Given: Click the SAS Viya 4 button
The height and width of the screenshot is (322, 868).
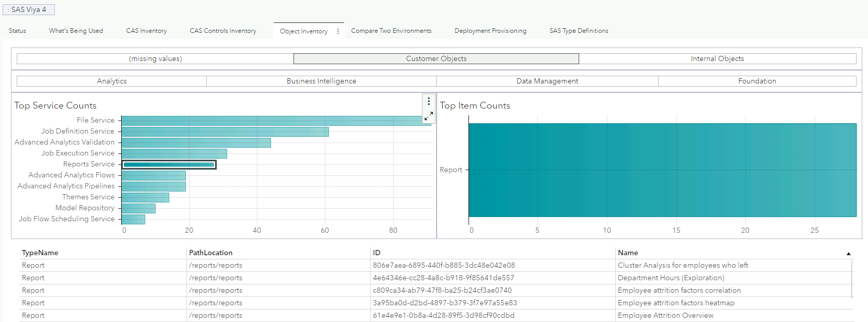Looking at the screenshot, I should click(x=29, y=9).
